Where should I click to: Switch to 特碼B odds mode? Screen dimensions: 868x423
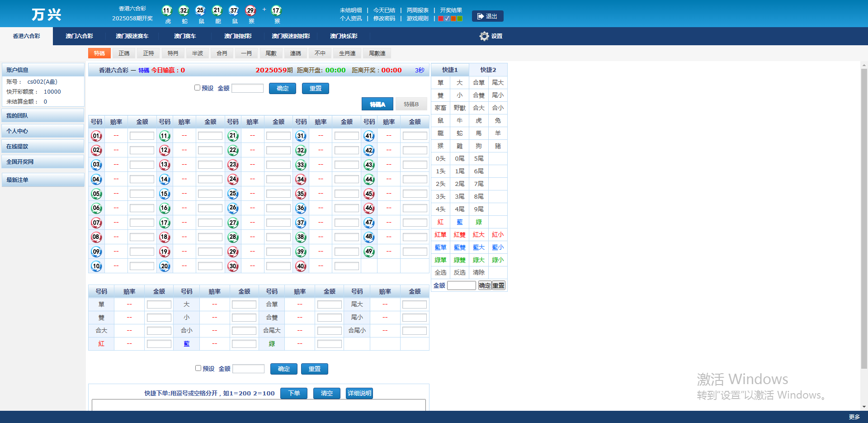[x=411, y=105]
